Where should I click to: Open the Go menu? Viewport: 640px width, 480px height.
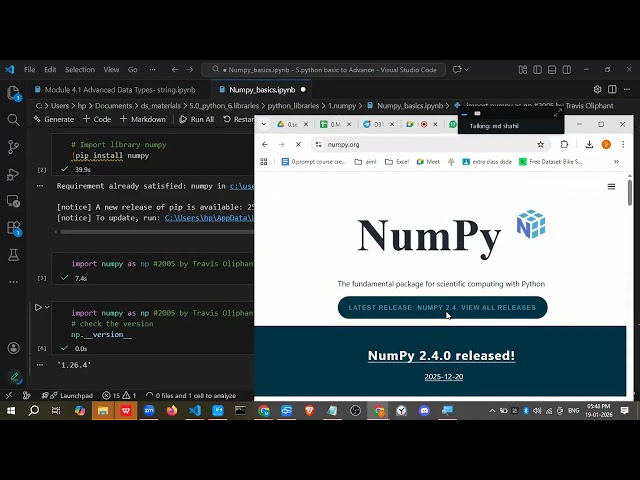click(133, 70)
